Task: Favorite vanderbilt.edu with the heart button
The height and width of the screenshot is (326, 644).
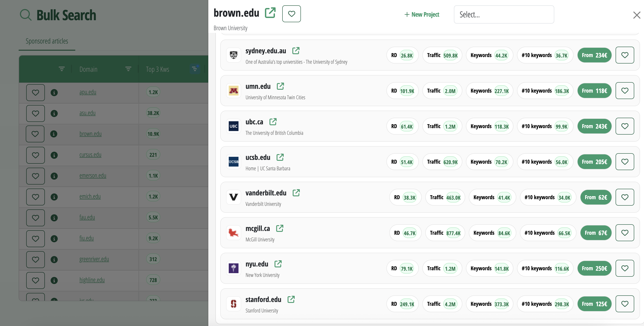Action: (x=625, y=197)
